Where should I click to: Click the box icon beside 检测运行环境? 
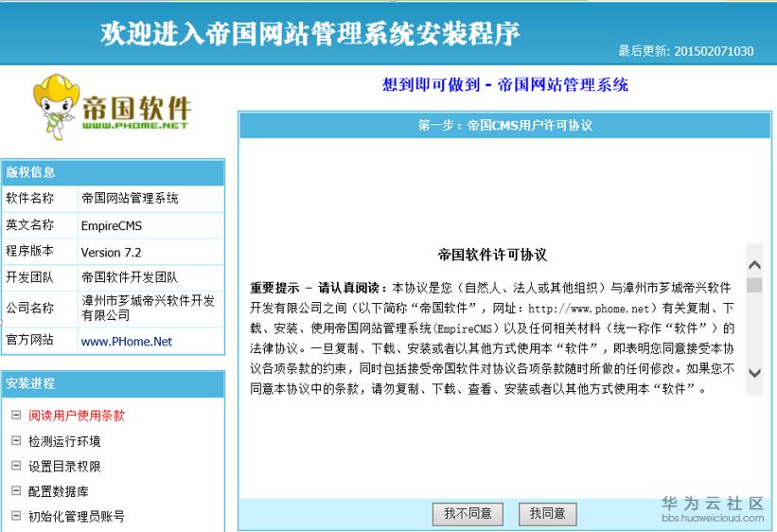[x=16, y=440]
